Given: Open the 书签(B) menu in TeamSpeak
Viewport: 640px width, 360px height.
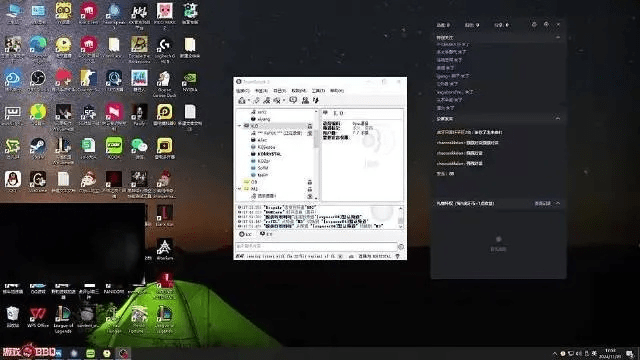Looking at the screenshot, I should pos(261,91).
